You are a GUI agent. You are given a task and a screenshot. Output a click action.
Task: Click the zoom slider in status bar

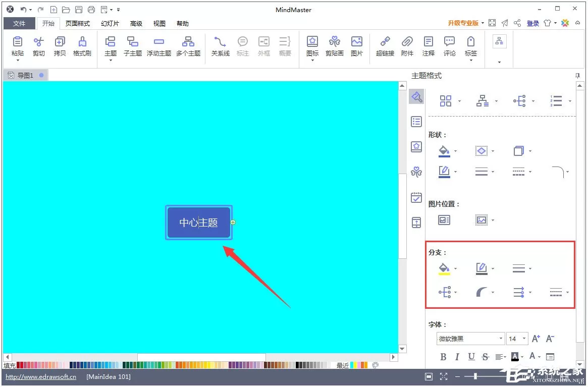tap(475, 376)
